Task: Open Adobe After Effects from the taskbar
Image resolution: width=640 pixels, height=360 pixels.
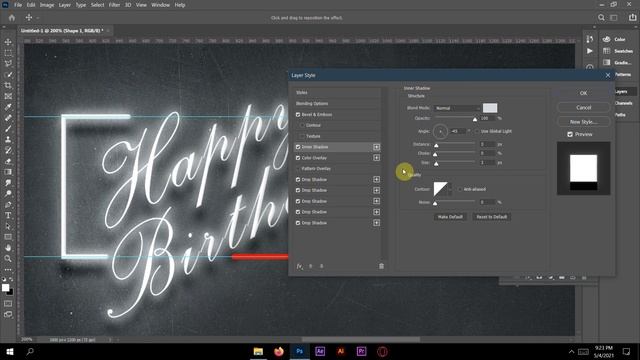Action: point(320,351)
